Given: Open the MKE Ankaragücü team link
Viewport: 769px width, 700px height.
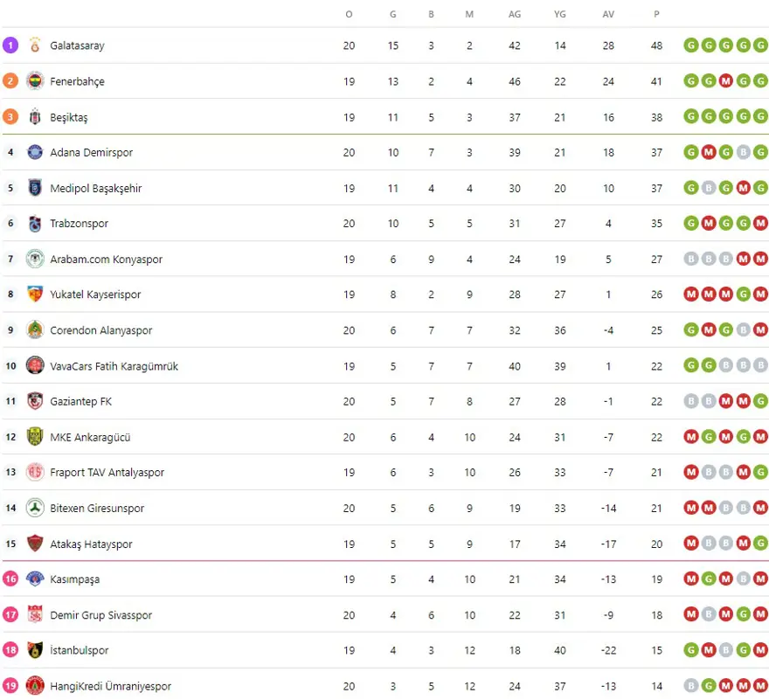Looking at the screenshot, I should tap(90, 437).
